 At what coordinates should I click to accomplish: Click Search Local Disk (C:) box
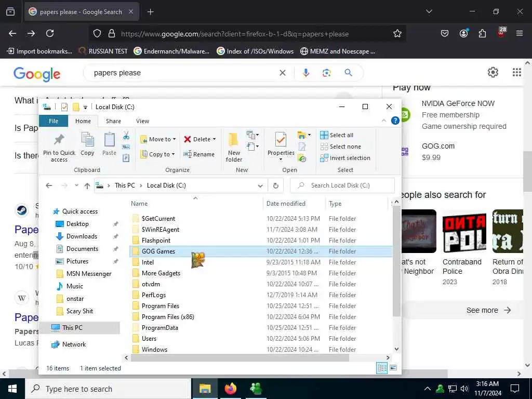[342, 185]
